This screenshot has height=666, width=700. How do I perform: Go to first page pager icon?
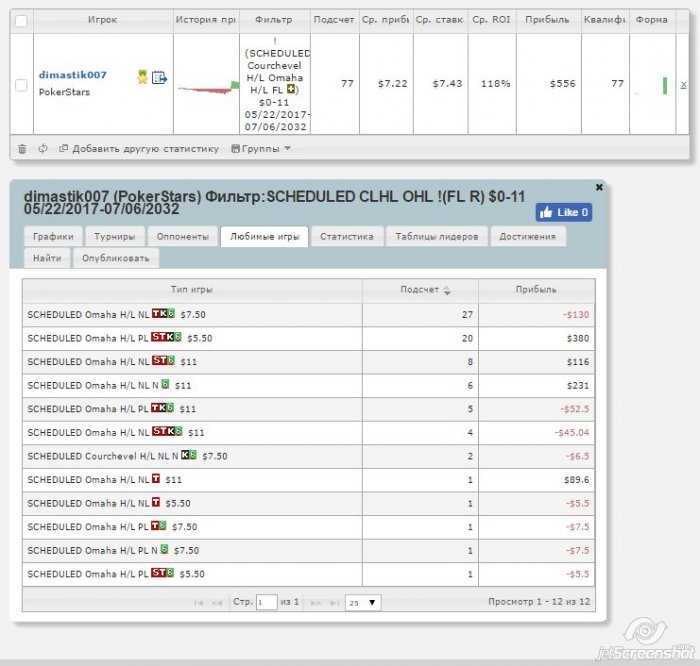click(x=199, y=603)
